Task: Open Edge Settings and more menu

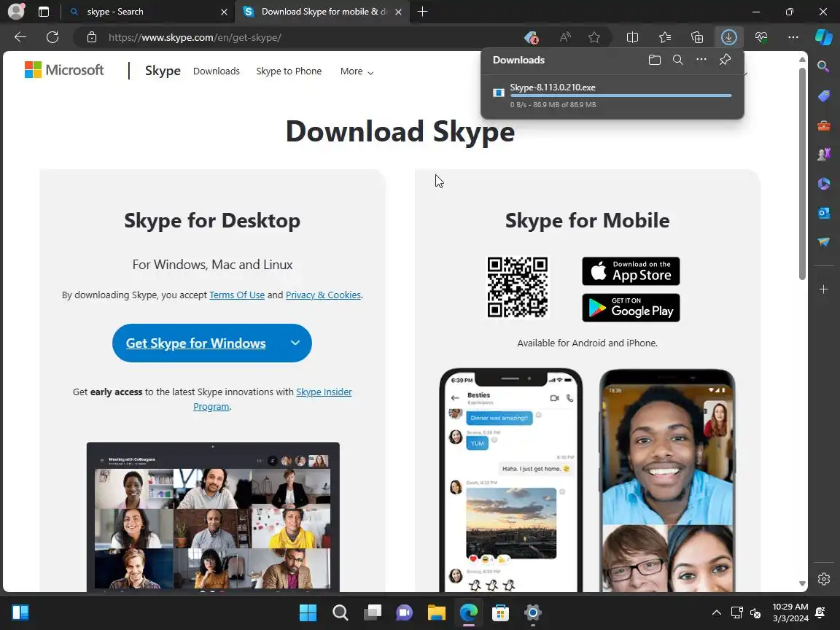Action: tap(793, 37)
